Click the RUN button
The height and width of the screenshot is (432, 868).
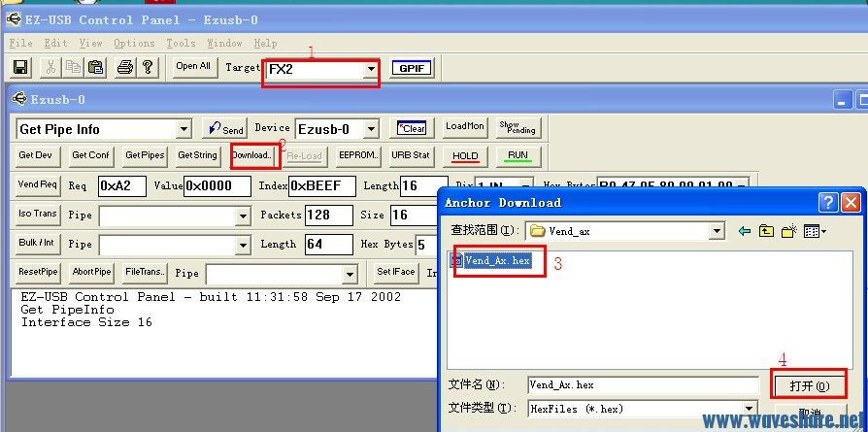517,156
